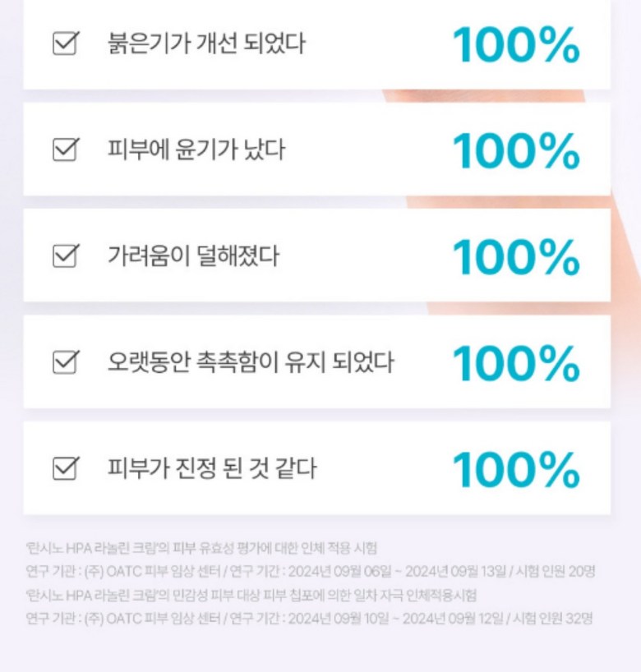Click 100% next to 오랫동안 촉촉함이 유지 되었다
641x672 pixels.
click(x=516, y=364)
